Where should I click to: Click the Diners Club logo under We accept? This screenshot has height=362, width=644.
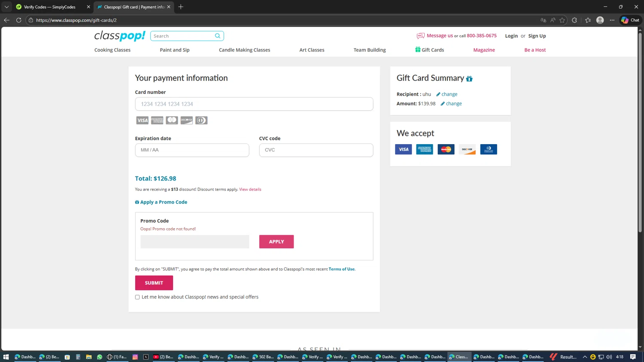tap(489, 149)
